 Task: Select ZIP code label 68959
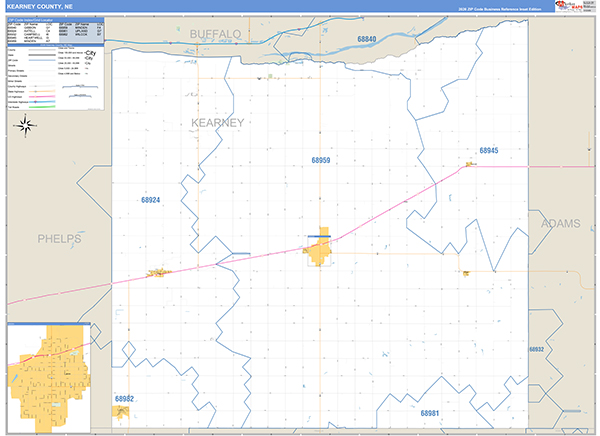321,160
